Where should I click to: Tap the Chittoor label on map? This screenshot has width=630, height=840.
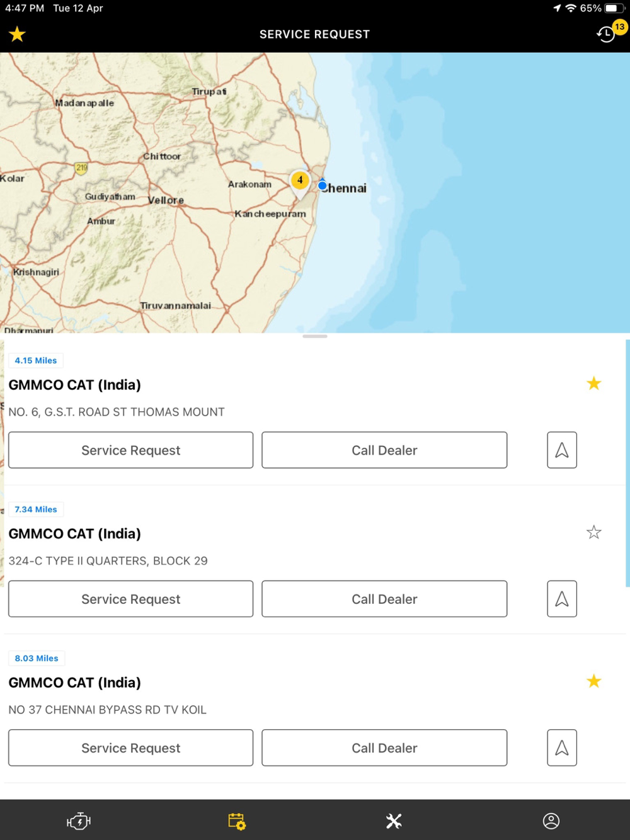click(162, 156)
